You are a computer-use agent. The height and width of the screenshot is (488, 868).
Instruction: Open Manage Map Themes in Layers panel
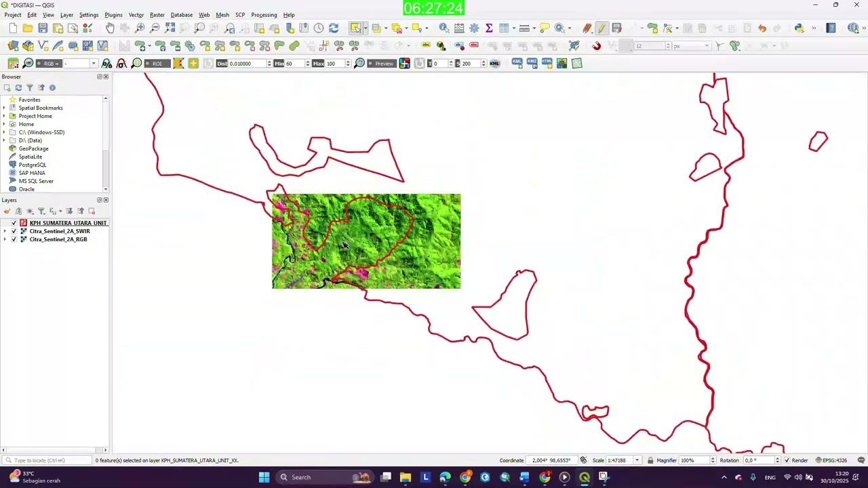30,211
